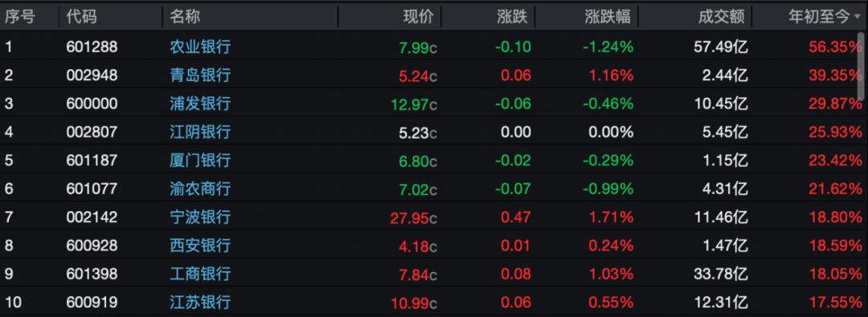Click the 1.71% change cell
The image size is (868, 317).
click(x=611, y=217)
